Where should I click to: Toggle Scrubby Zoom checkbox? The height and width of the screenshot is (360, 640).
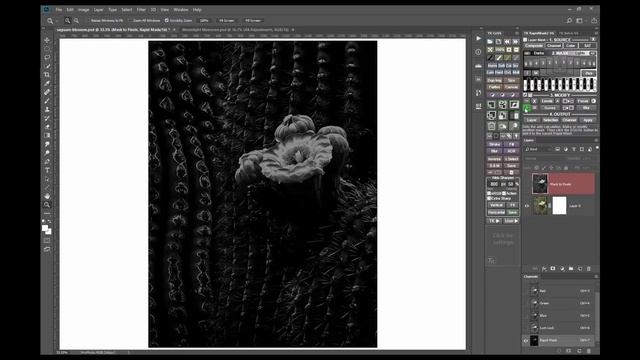(167, 20)
